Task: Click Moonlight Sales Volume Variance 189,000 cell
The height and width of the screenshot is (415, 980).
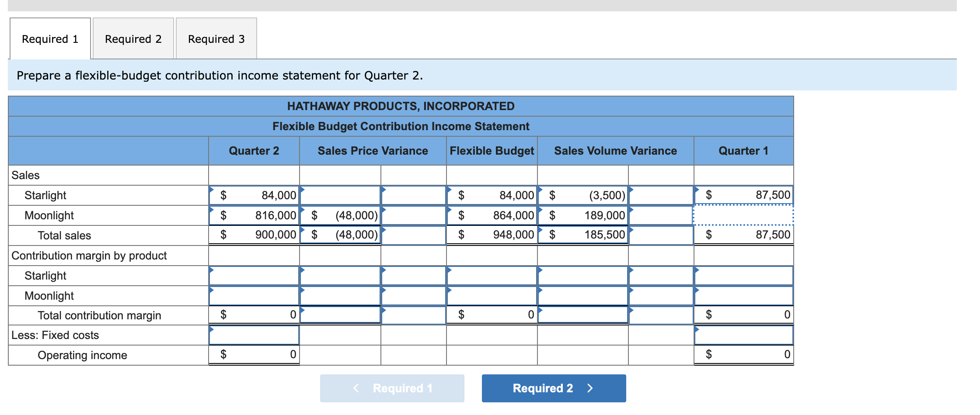Action: 583,215
